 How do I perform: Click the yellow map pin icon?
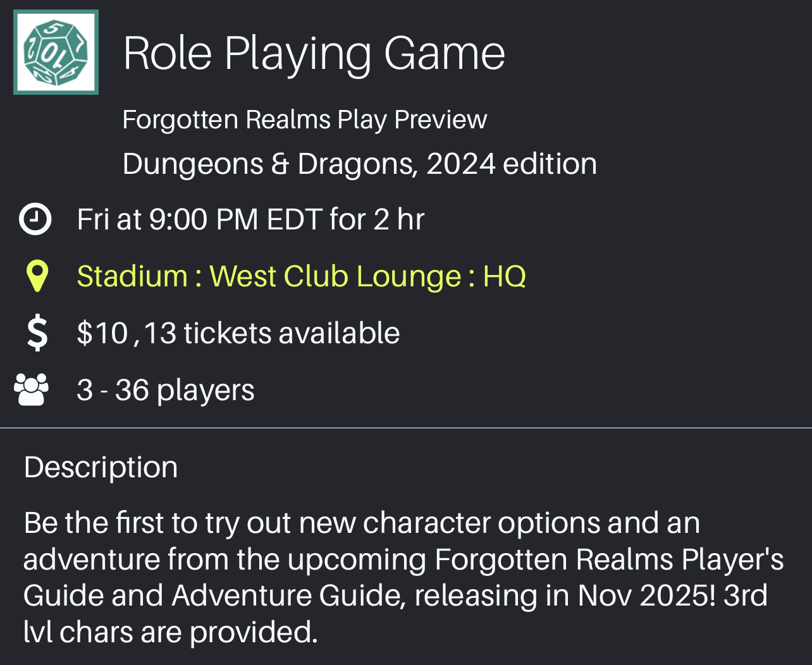[x=37, y=276]
